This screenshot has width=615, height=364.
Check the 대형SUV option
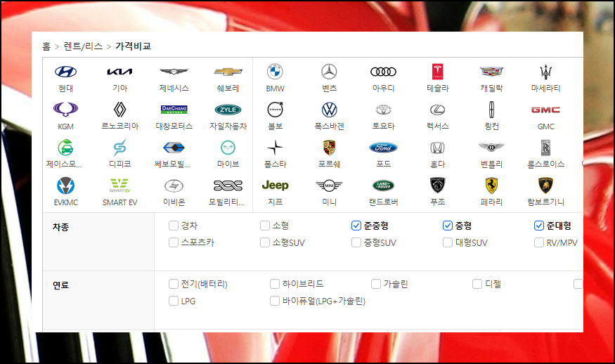click(448, 242)
